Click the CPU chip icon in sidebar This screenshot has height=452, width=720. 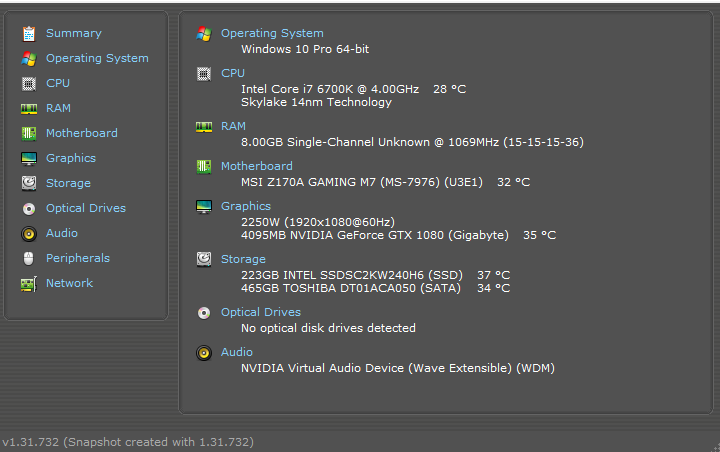pyautogui.click(x=28, y=84)
